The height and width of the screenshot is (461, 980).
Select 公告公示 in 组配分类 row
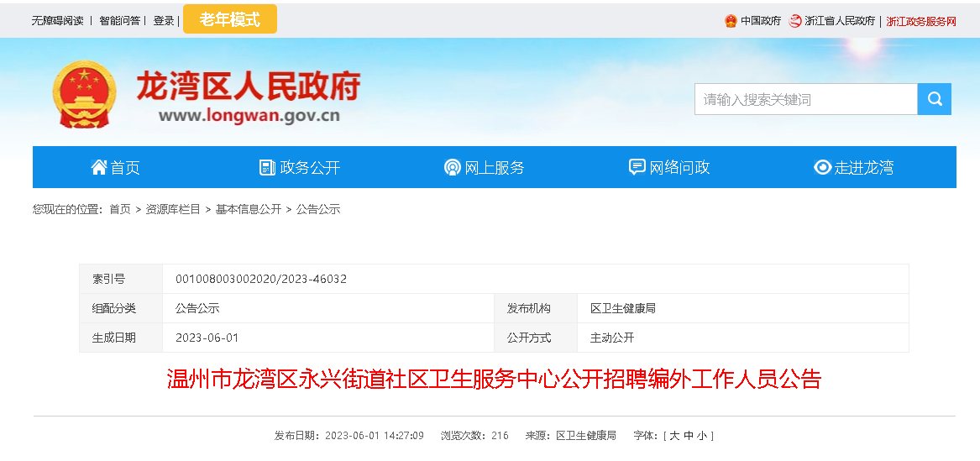click(x=197, y=308)
